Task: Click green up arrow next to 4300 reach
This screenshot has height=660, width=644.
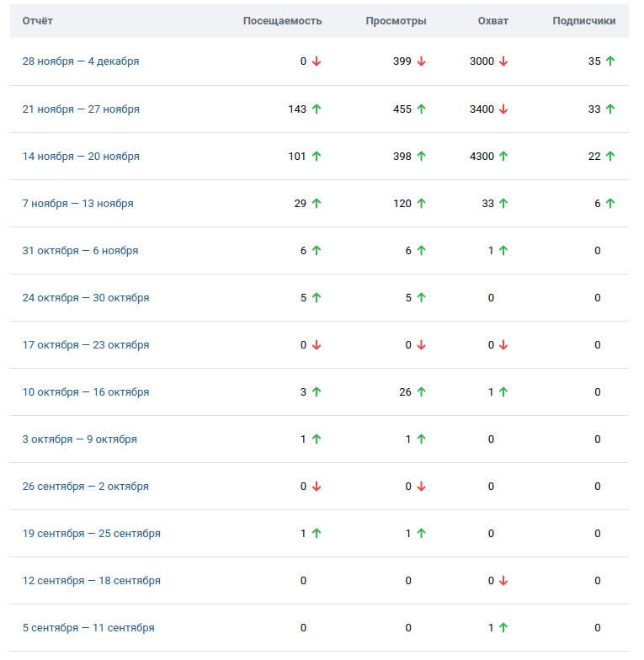Action: 503,156
